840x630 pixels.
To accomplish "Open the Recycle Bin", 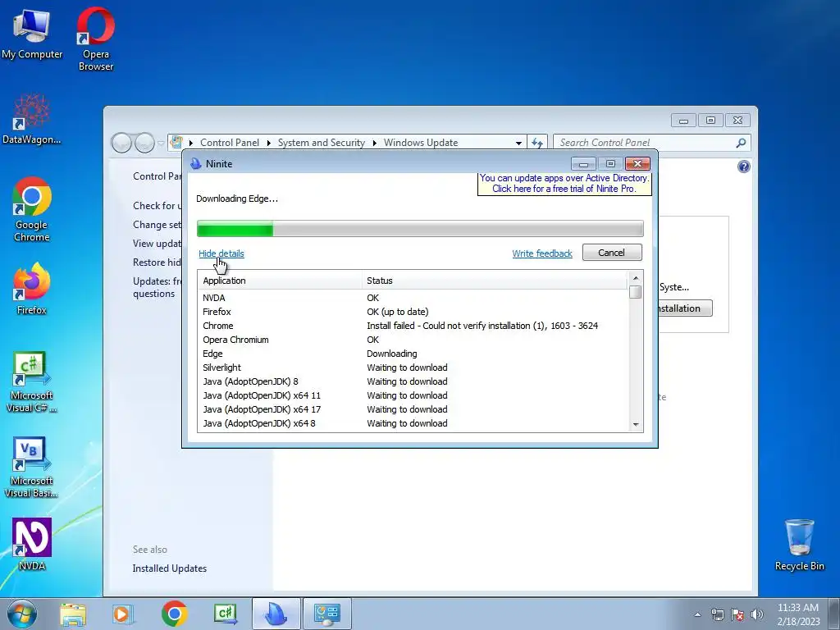I will [x=799, y=545].
